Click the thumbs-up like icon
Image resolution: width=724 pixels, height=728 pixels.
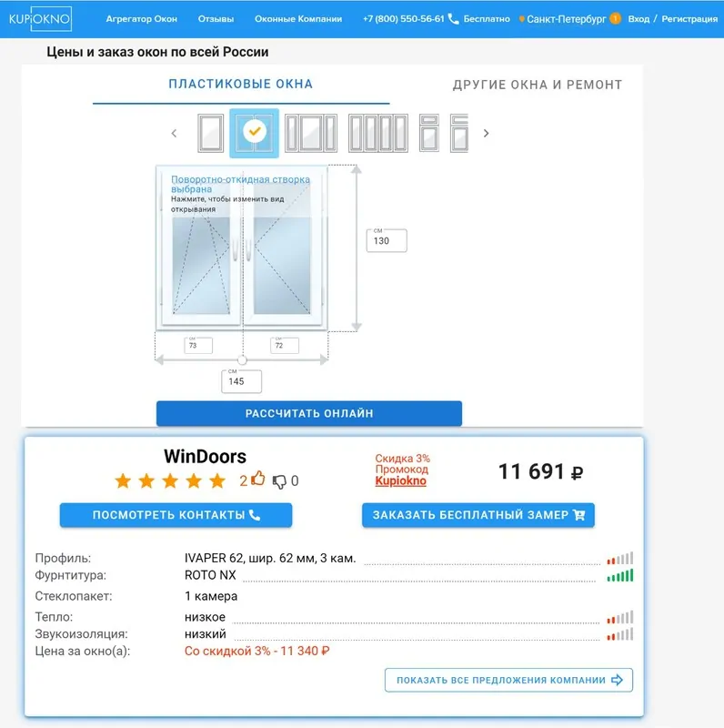coord(258,479)
